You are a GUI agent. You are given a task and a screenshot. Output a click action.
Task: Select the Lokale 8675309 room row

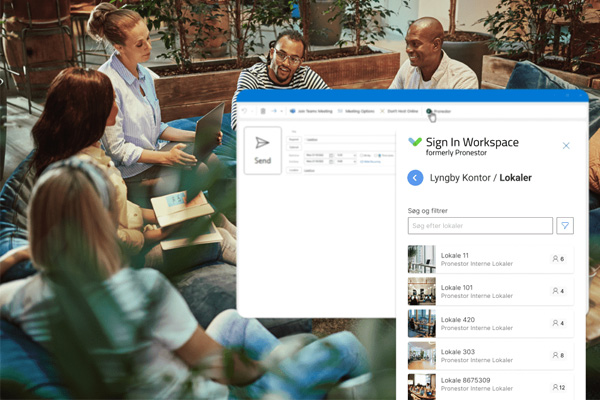coord(491,387)
